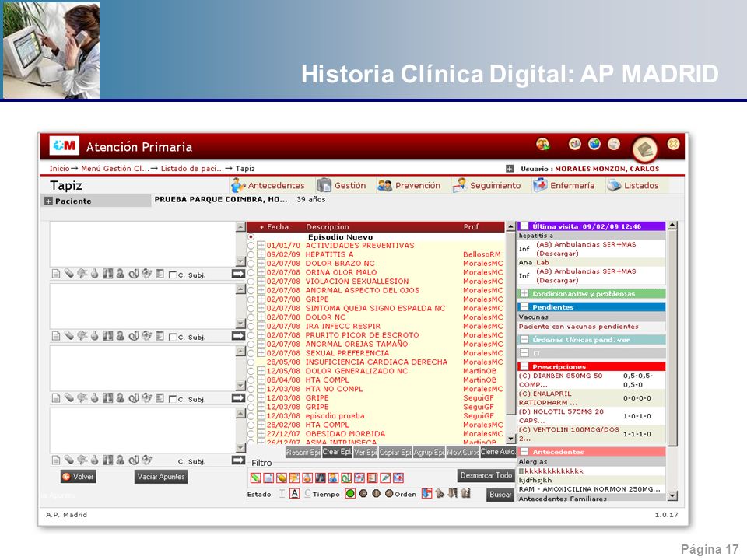Go to Inicio breadcrumb link
The image size is (747, 560).
[59, 169]
